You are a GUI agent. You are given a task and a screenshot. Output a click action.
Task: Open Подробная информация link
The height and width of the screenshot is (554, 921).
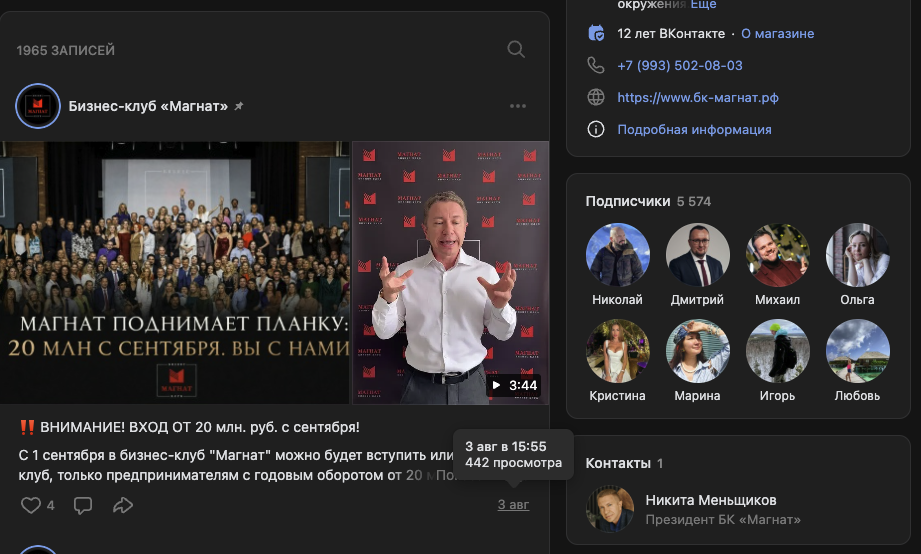tap(694, 129)
